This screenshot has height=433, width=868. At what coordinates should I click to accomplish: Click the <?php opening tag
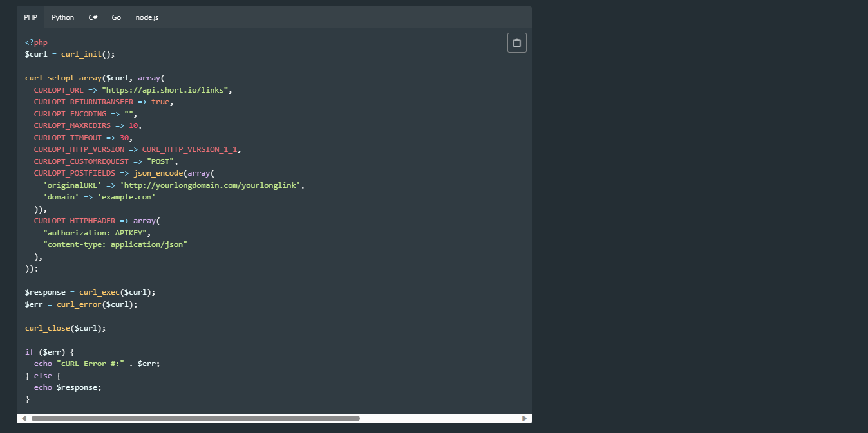[37, 42]
